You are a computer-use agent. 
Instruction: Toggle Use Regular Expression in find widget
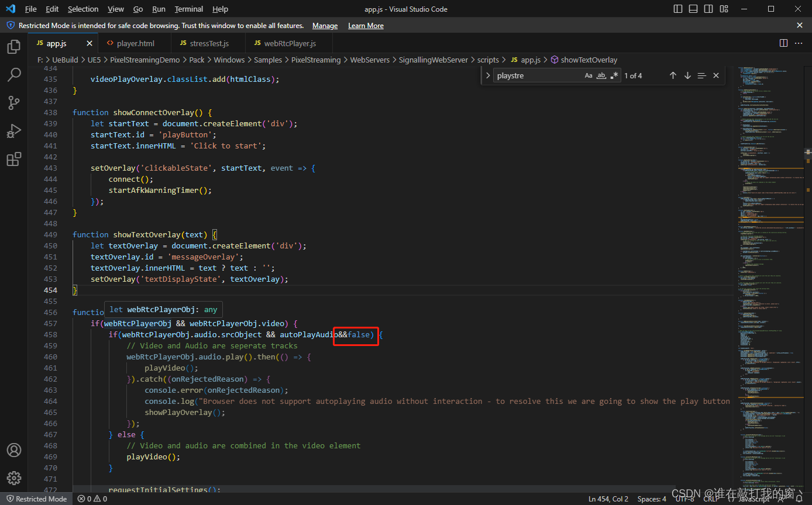click(614, 75)
